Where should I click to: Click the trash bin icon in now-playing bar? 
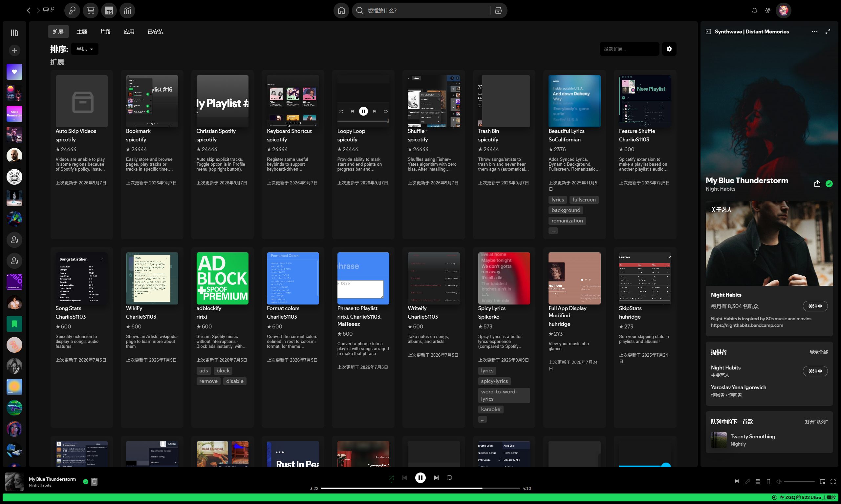[94, 481]
